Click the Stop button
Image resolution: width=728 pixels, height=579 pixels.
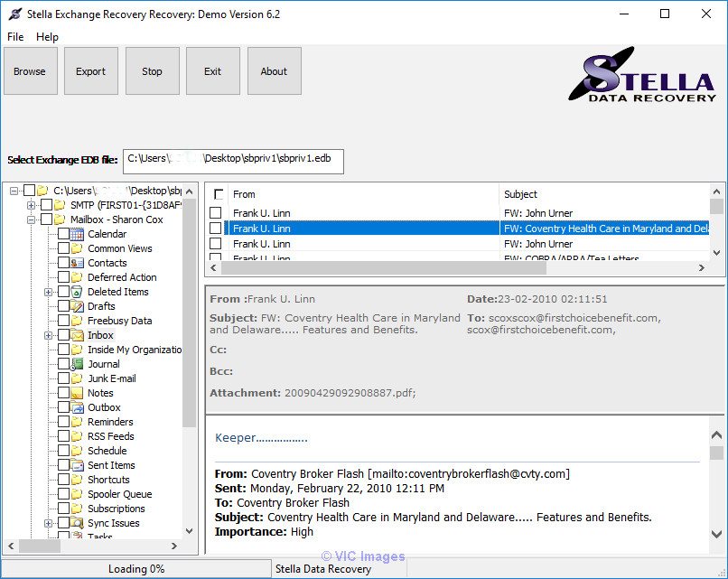click(x=153, y=71)
